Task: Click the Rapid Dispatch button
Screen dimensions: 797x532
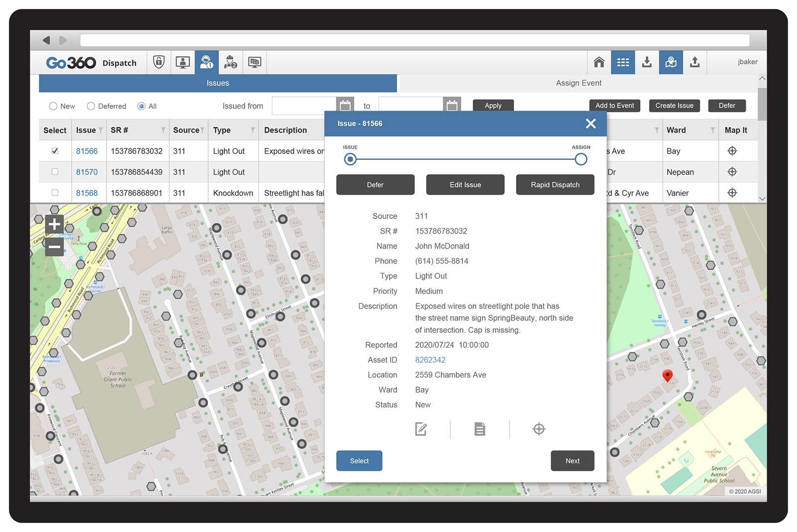Action: [x=555, y=185]
